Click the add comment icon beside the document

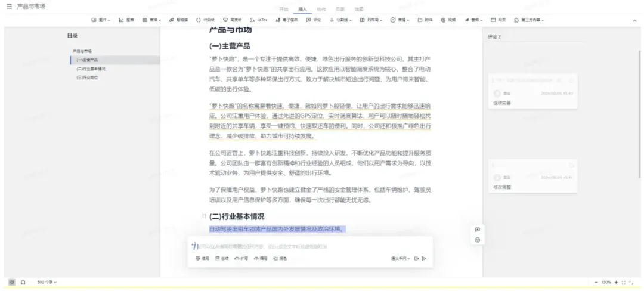tap(478, 230)
